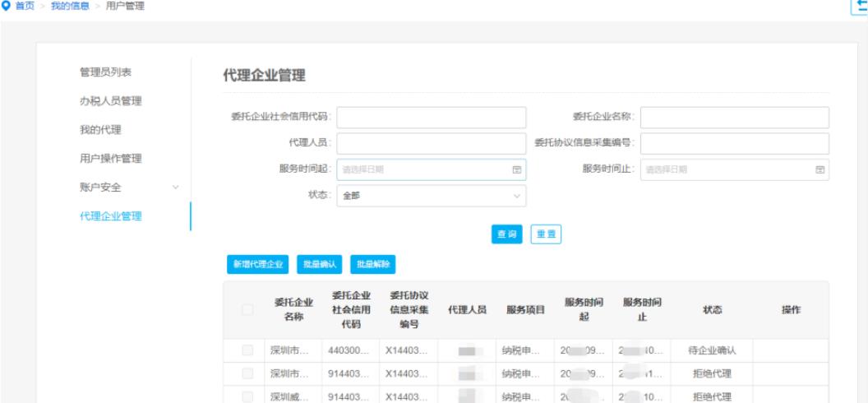868x403 pixels.
Task: Click the collapse icon at top right corner
Action: pos(861,6)
